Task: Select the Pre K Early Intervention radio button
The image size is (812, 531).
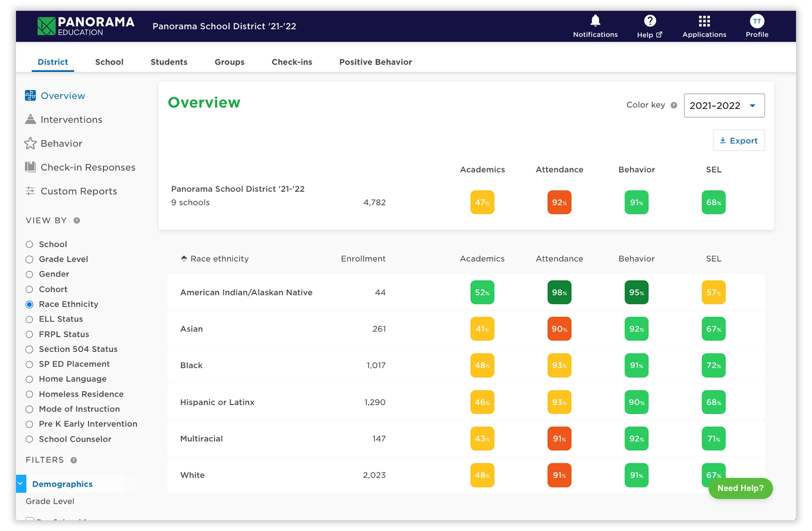Action: pos(30,424)
